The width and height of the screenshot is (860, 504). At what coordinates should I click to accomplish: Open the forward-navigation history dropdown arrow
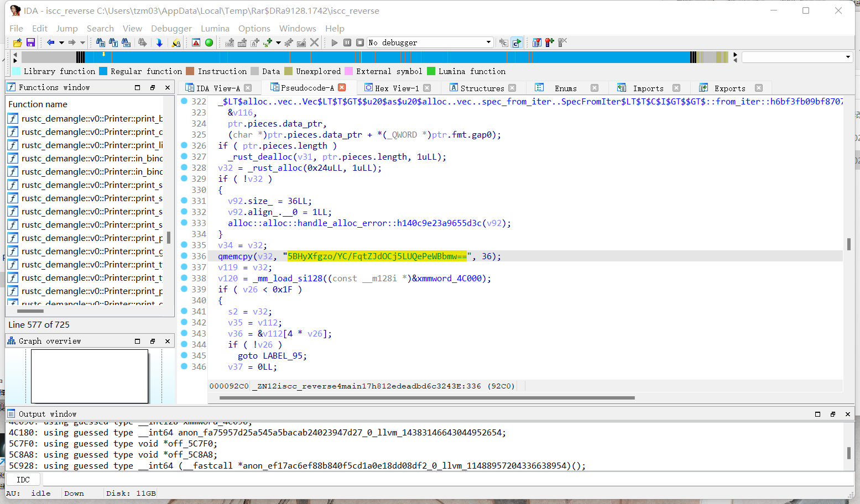[x=82, y=43]
